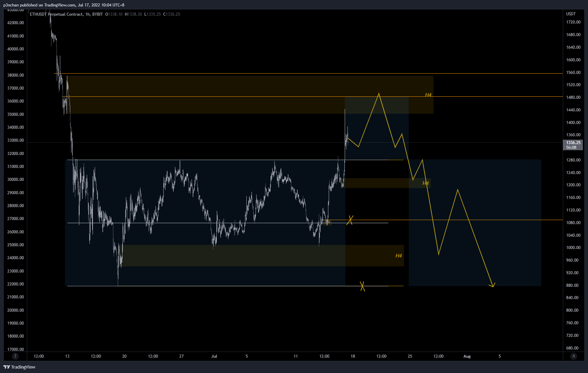Click the Z timezone button on time axis
Image resolution: width=588 pixels, height=373 pixels.
(15, 356)
